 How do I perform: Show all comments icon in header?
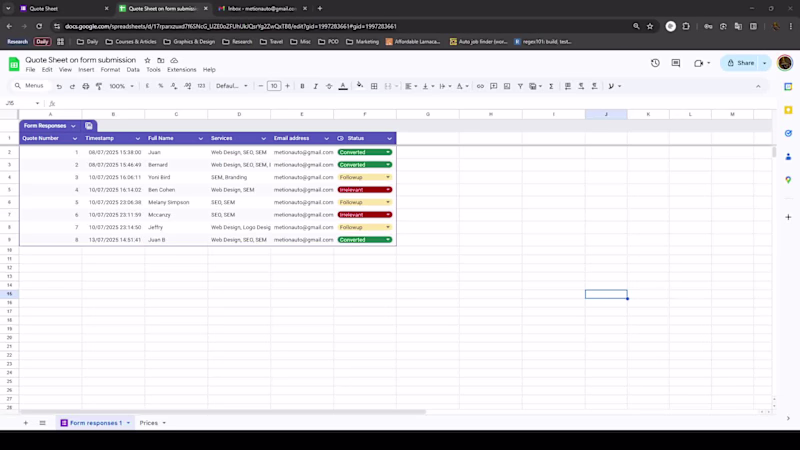pos(676,63)
